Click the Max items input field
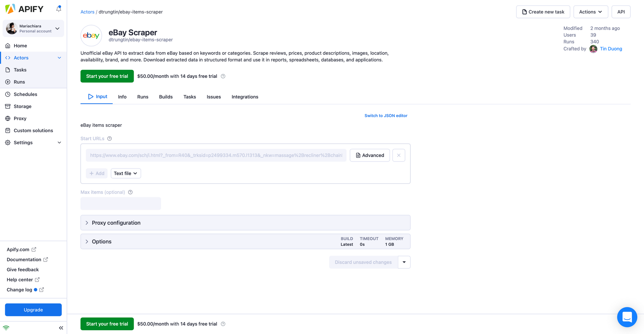Viewport: 644px width, 334px height. [x=121, y=203]
